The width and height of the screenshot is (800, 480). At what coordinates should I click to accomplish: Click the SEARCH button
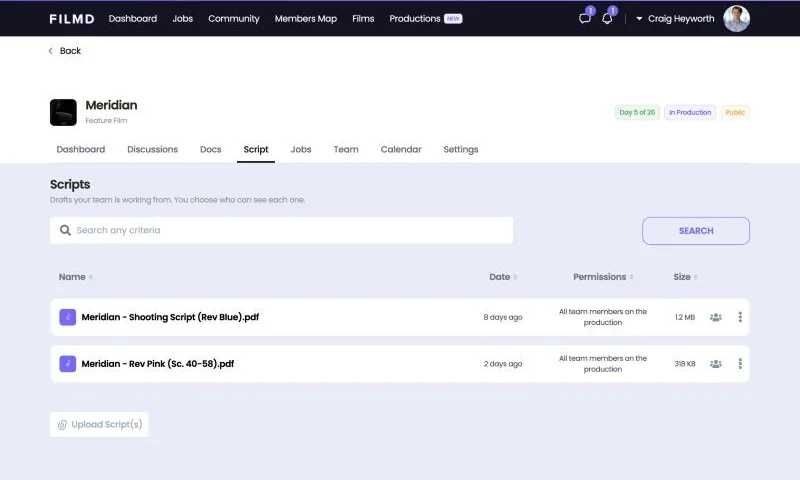click(696, 231)
